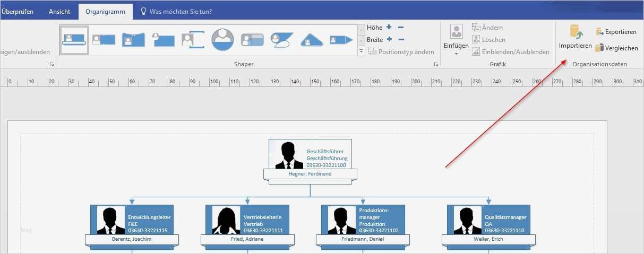Select the Weiler, Erich name banner
The image size is (644, 254).
488,239
